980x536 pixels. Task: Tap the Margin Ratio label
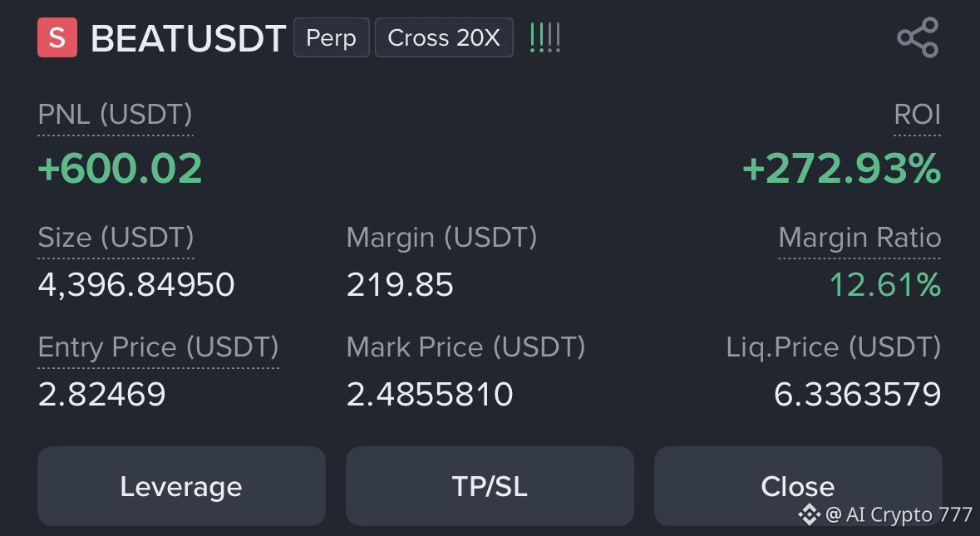tap(859, 238)
